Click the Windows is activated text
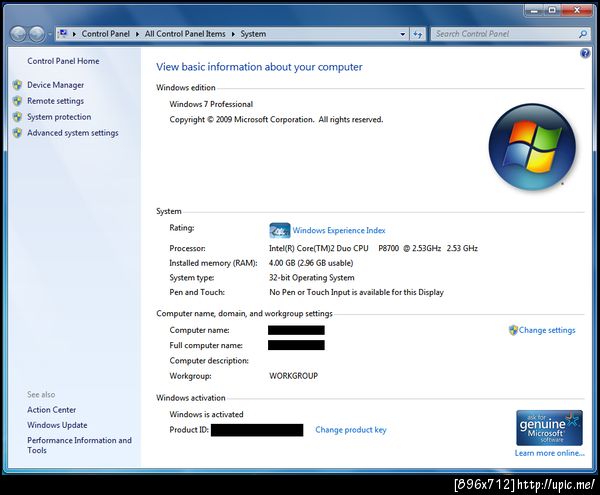600x495 pixels. pos(206,414)
